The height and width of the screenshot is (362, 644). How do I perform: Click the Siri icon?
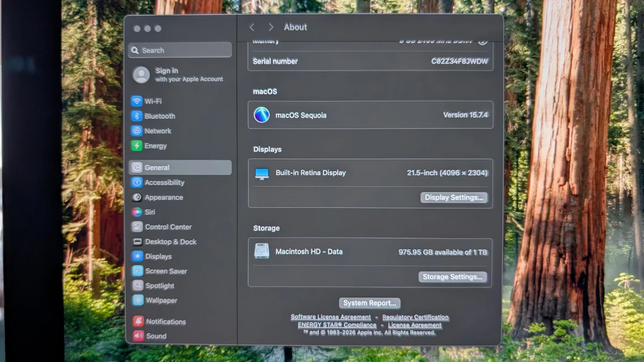(137, 212)
